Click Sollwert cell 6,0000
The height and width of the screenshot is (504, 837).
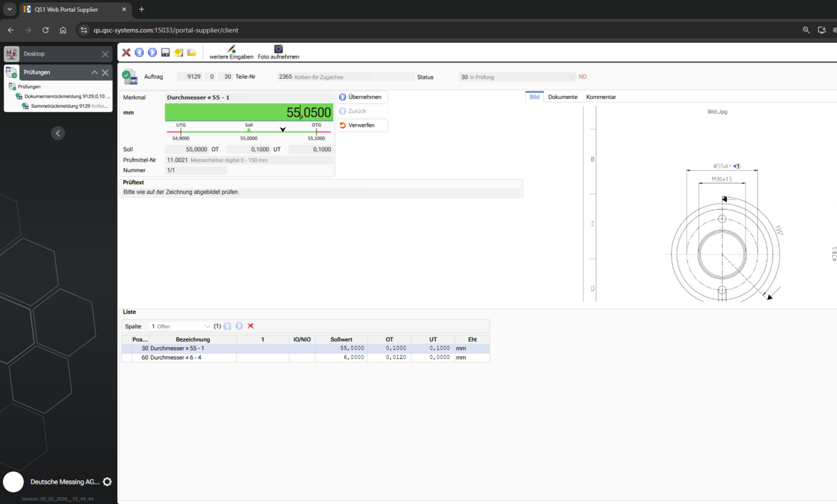[342, 358]
